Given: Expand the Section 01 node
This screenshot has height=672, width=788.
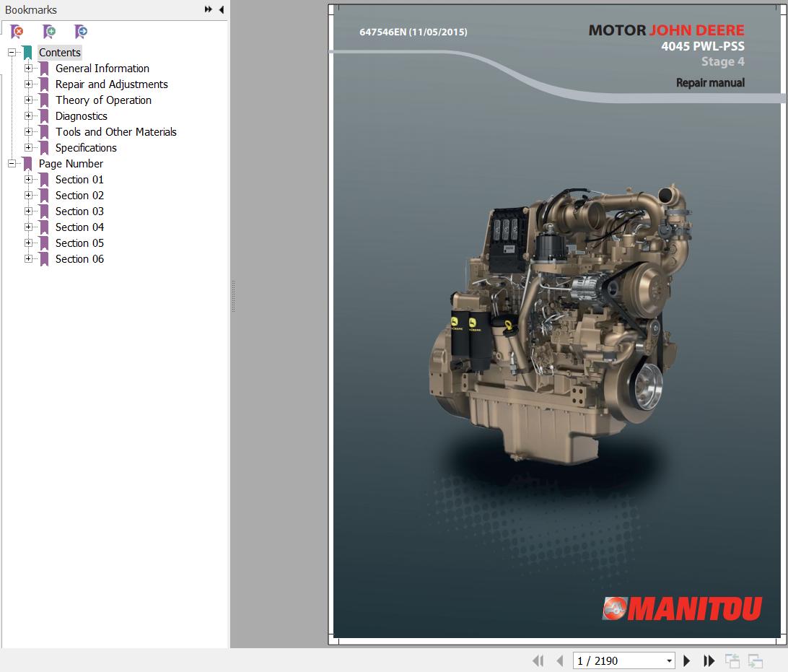Looking at the screenshot, I should (28, 180).
